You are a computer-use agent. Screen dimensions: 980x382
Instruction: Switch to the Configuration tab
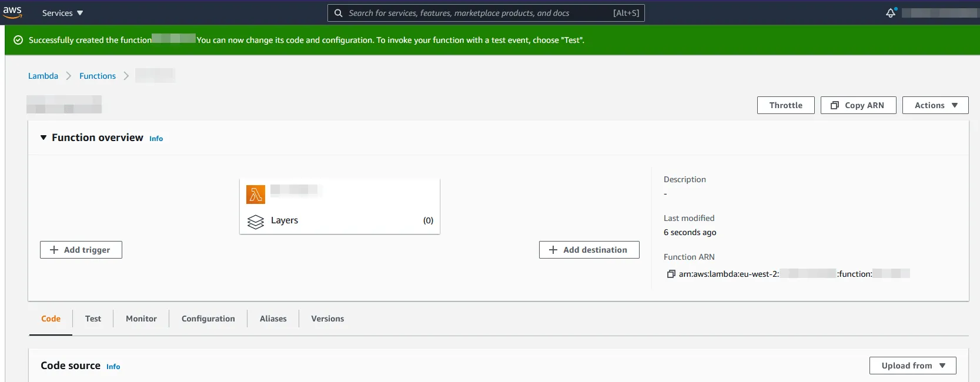point(208,319)
